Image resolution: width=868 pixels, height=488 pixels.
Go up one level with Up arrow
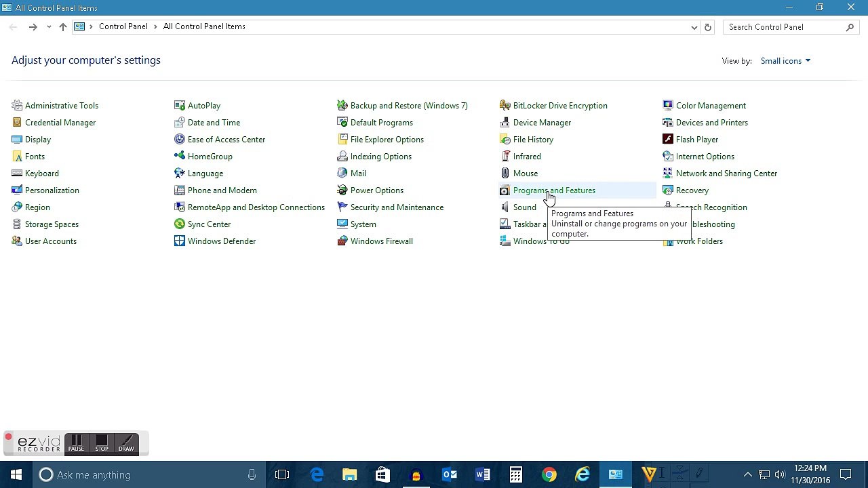[63, 27]
